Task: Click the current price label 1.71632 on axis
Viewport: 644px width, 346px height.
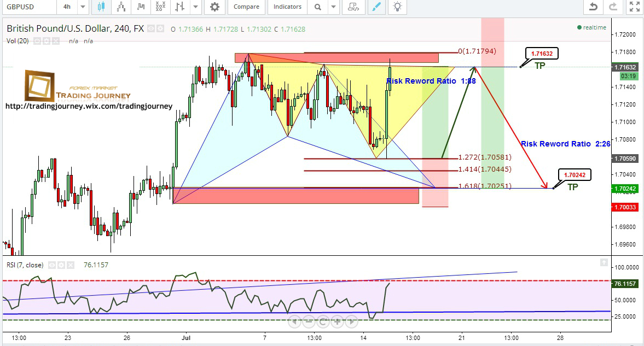Action: click(x=625, y=67)
